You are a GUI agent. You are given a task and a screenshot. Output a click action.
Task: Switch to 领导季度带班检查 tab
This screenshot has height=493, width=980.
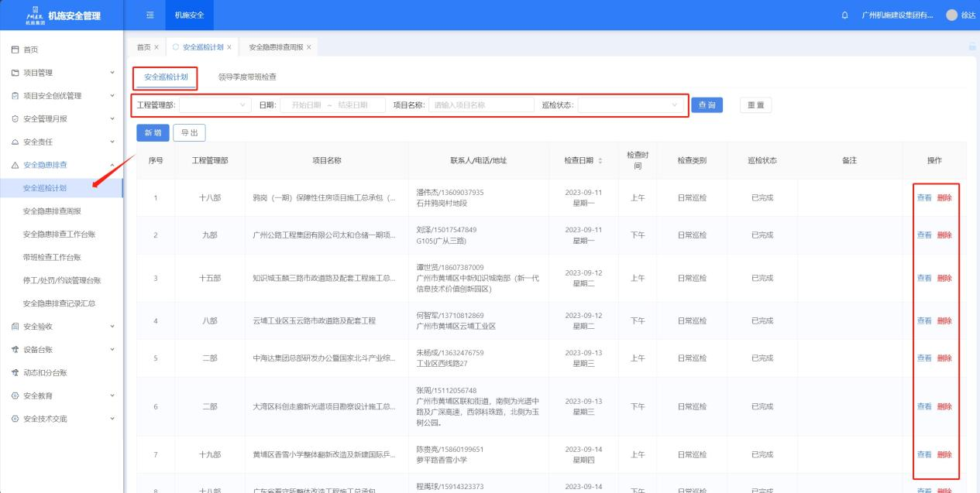tap(247, 77)
